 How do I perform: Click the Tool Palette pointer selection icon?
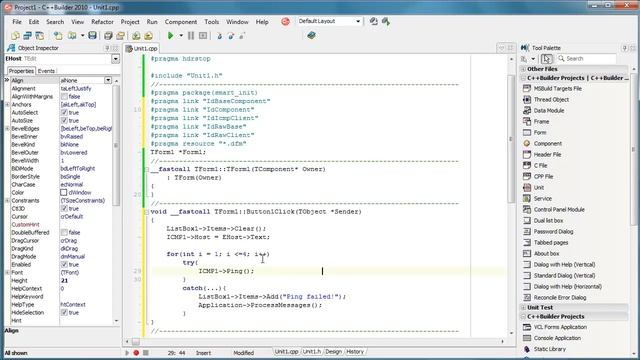(547, 59)
